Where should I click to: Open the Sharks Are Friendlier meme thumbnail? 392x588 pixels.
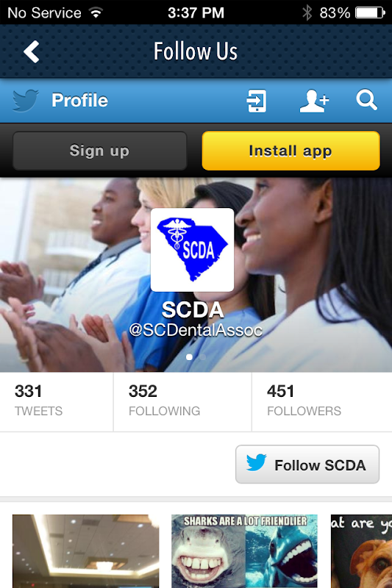[x=245, y=551]
